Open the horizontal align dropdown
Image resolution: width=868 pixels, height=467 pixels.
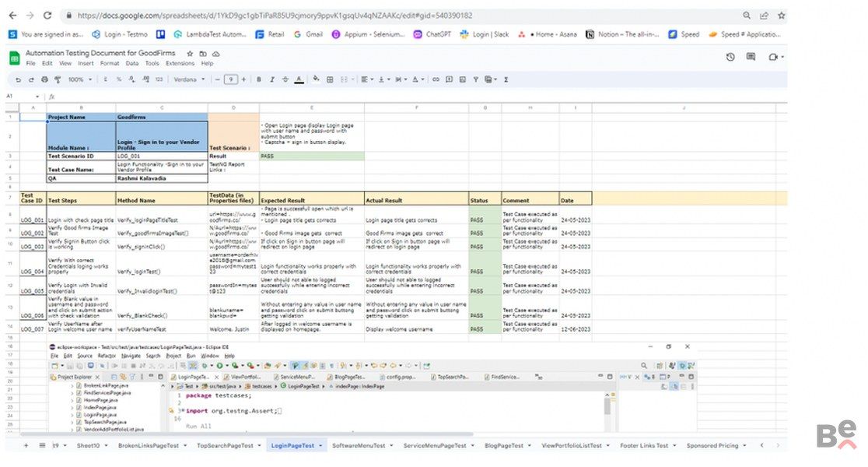pyautogui.click(x=367, y=79)
